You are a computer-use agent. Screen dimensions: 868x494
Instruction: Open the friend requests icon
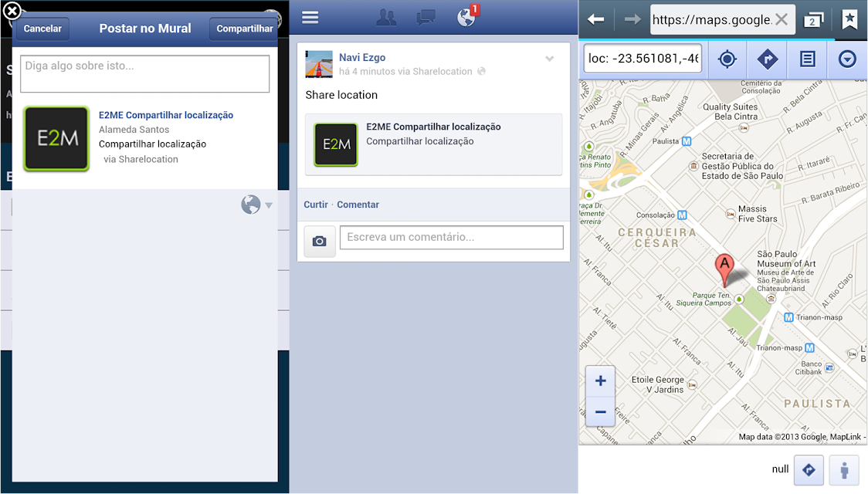[386, 18]
